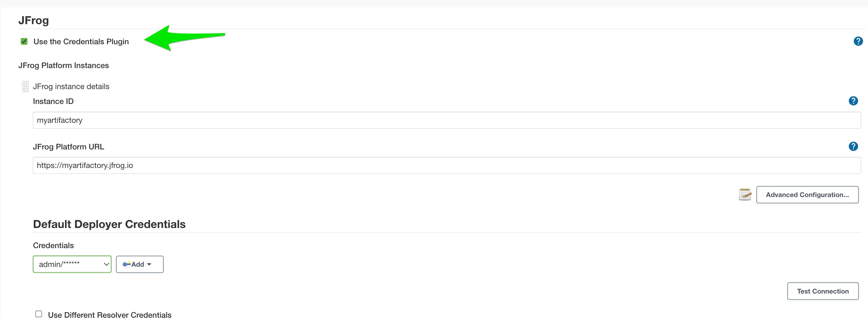Open help icon for Instance ID
Screen dimensions: 868x318
(853, 101)
